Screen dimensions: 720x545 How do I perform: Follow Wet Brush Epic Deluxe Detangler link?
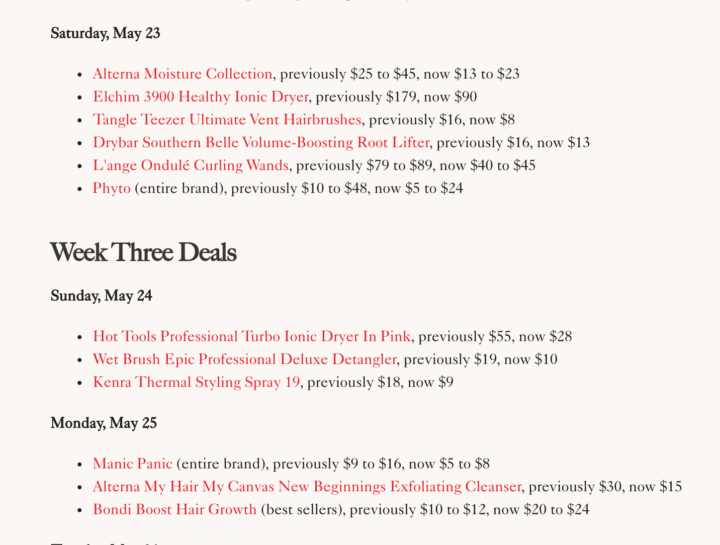(244, 360)
